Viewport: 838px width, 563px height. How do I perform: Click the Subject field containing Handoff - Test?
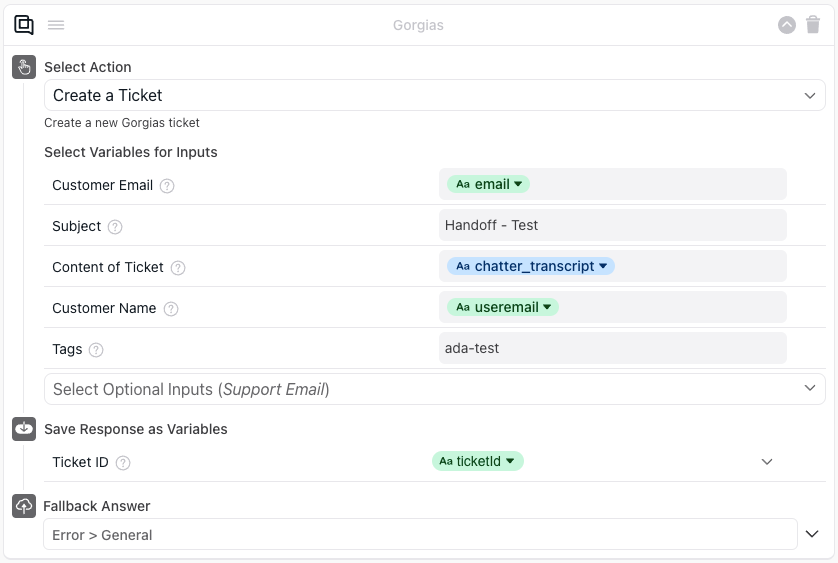coord(612,225)
